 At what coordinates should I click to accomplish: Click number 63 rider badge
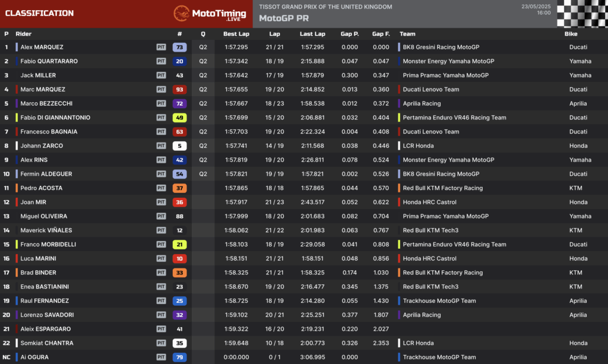coord(179,132)
